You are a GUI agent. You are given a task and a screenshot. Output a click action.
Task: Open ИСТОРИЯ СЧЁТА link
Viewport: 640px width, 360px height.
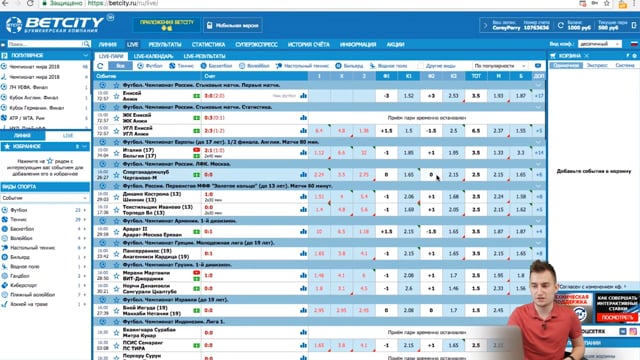point(309,44)
